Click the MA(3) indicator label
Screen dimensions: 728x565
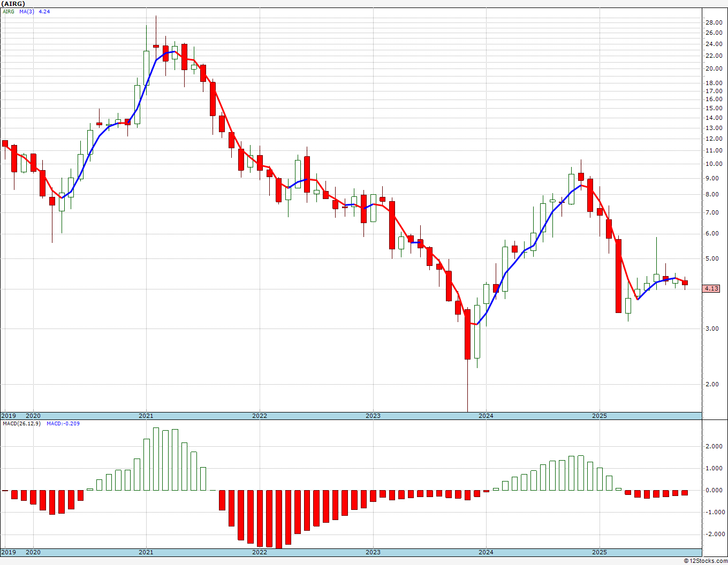pyautogui.click(x=27, y=11)
